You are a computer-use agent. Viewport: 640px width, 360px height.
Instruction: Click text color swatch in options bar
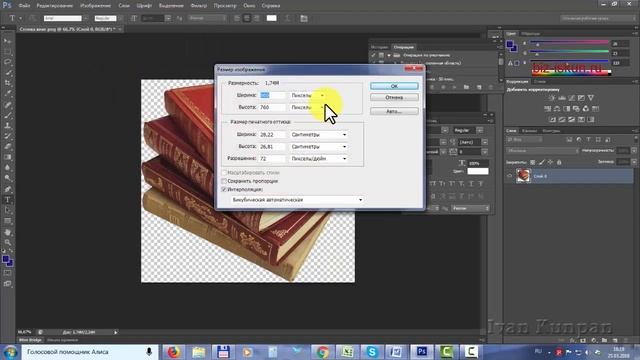[x=271, y=18]
